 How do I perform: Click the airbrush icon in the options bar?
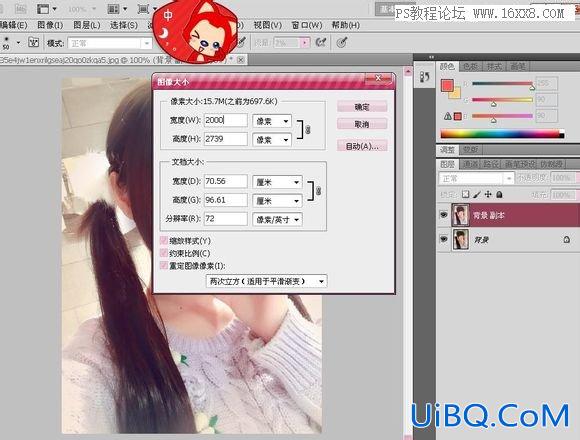pyautogui.click(x=320, y=43)
